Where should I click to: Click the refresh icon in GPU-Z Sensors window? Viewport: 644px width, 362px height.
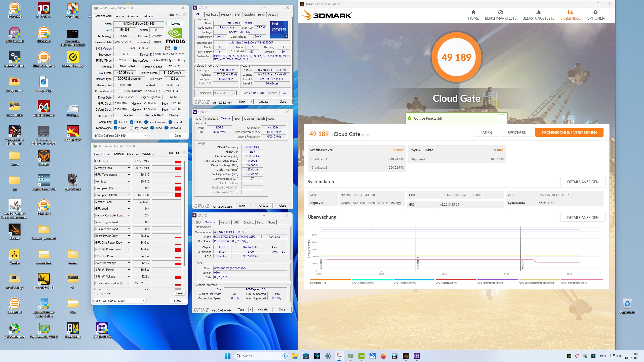[x=177, y=153]
